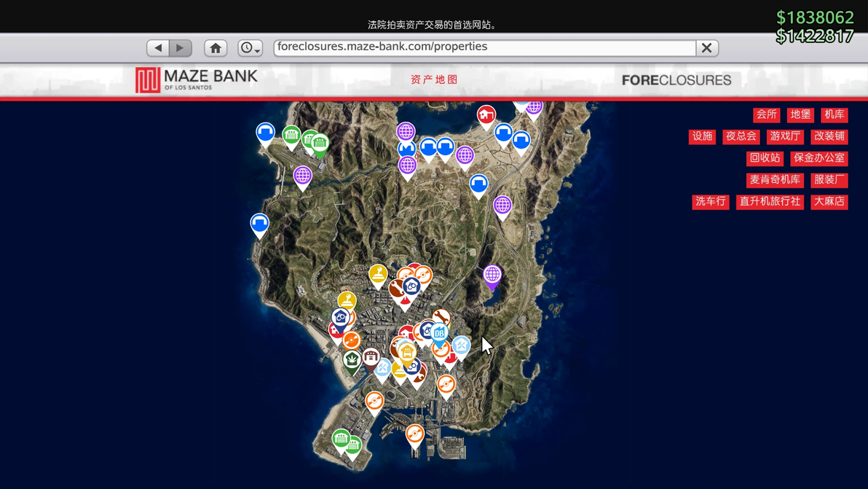Select the left green hangar marker at the southern airport
Image resolution: width=868 pixels, height=489 pixels.
[341, 439]
